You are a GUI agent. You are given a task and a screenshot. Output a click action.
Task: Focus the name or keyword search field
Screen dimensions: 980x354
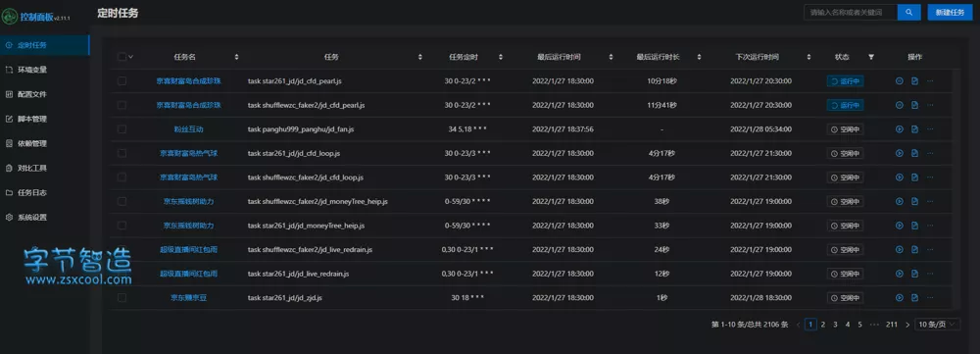coord(851,13)
